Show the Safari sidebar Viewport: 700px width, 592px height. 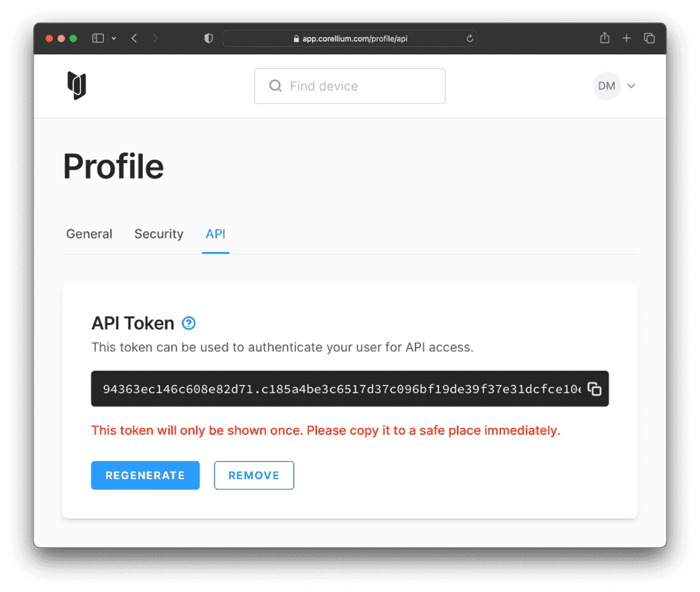[x=98, y=37]
